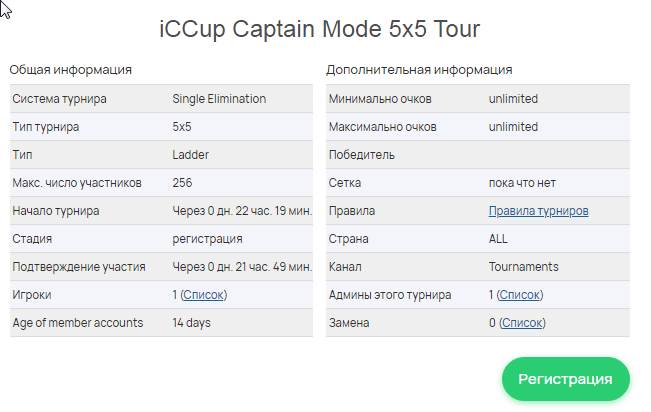Viewport: 651px width, 412px height.
Task: Click the green Регистрация button
Action: [x=565, y=379]
